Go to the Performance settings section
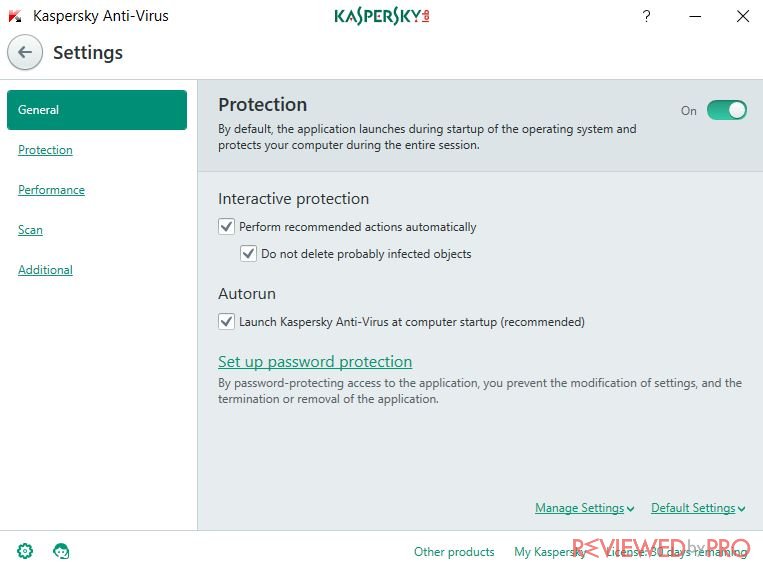Screen dimensions: 763x568 (x=51, y=189)
